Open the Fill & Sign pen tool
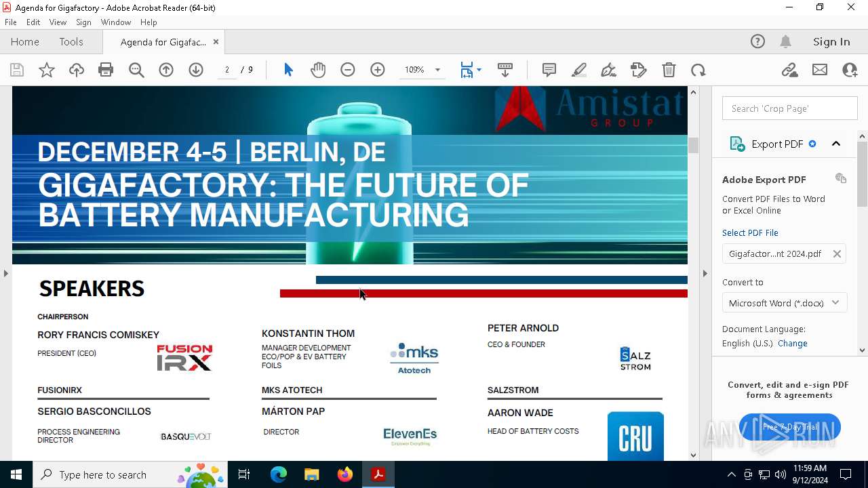This screenshot has width=868, height=488. point(609,70)
